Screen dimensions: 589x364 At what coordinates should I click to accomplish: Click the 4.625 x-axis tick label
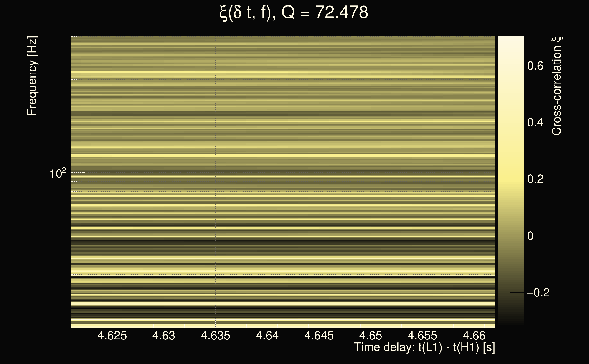point(112,336)
